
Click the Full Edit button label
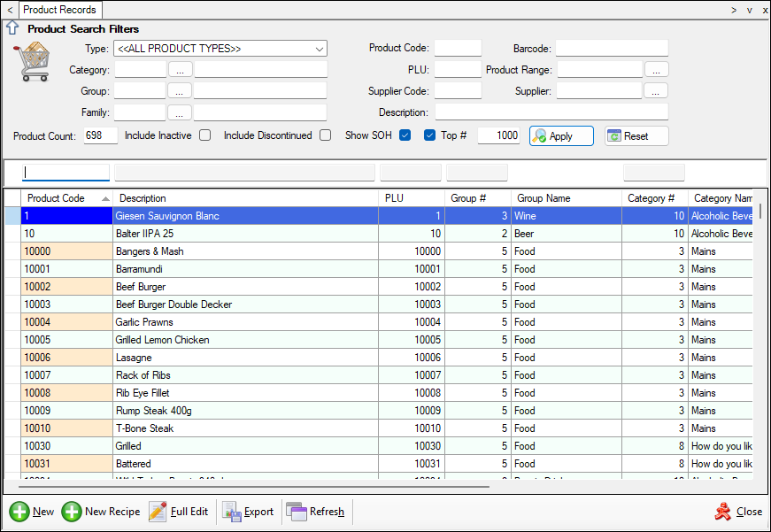(x=189, y=512)
